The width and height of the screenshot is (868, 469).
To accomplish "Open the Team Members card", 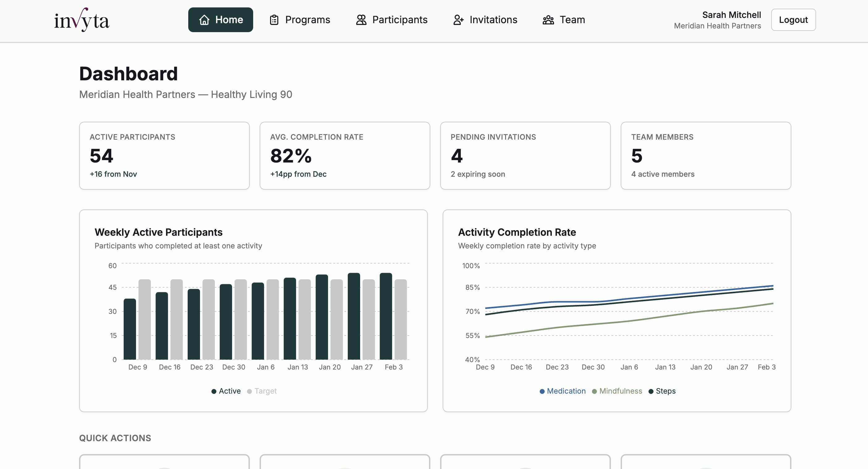I will [706, 155].
